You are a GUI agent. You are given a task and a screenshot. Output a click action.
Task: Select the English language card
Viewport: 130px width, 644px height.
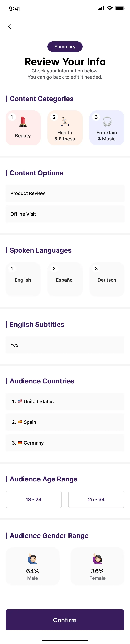(x=23, y=279)
